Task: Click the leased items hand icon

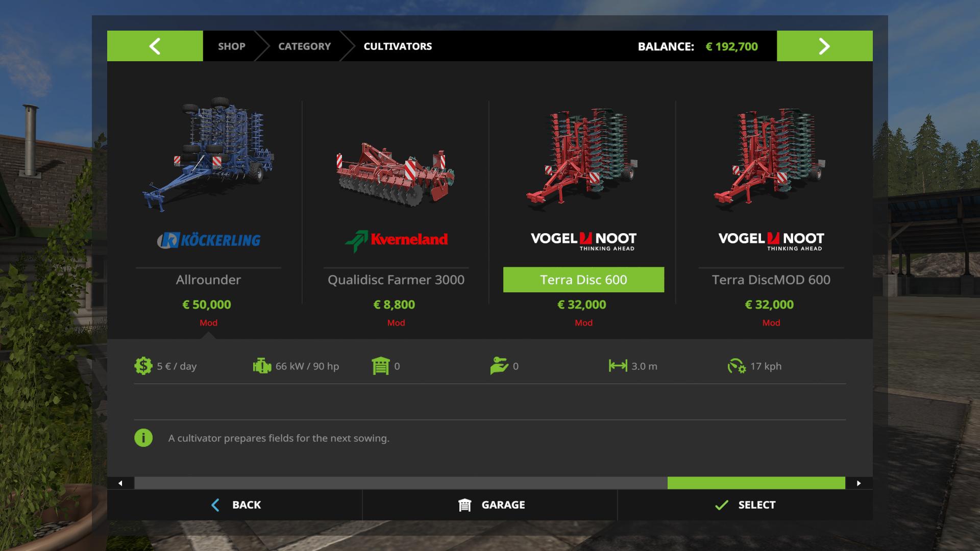Action: click(499, 366)
